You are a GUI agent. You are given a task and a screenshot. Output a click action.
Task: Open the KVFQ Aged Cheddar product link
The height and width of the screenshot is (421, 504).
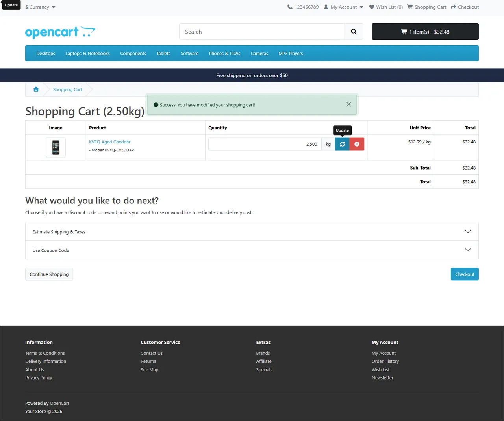point(109,142)
